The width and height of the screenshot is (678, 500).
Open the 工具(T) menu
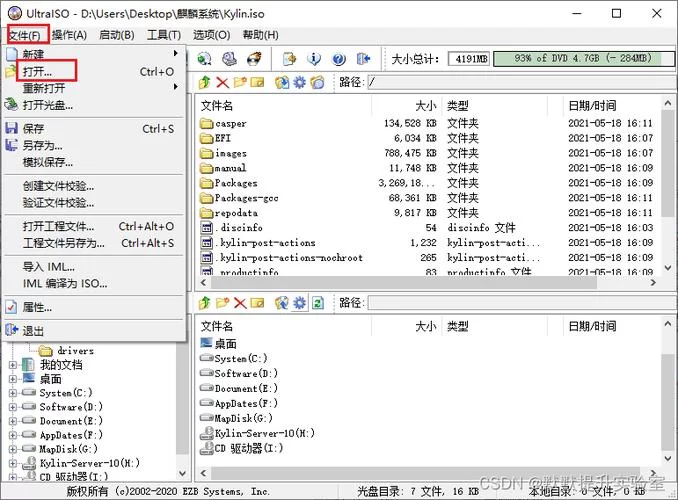point(164,35)
